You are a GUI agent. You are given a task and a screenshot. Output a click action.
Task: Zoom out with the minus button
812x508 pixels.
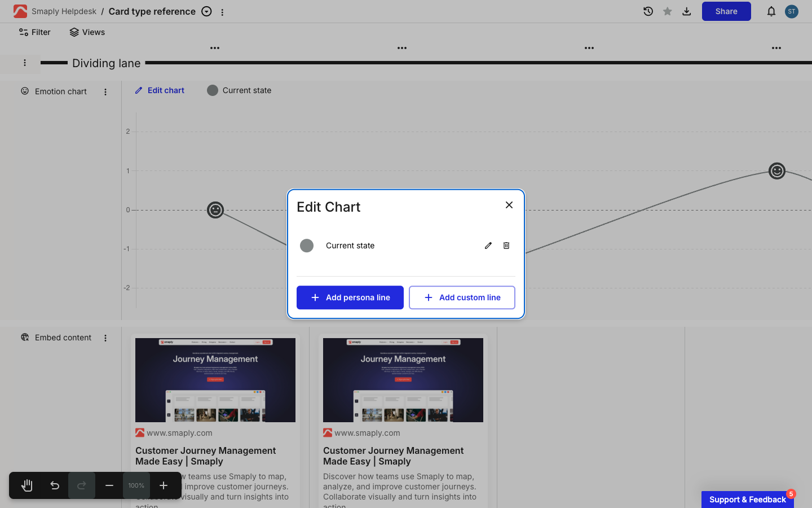point(109,485)
